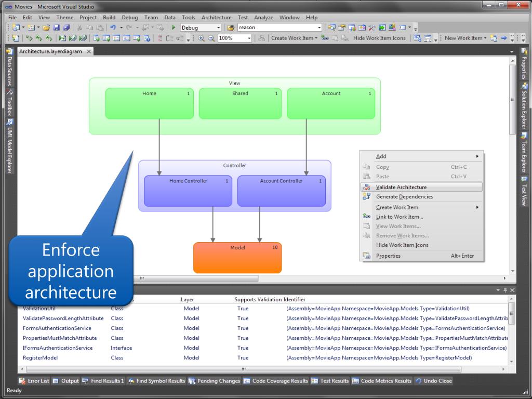
Task: Open the Debug configuration dropdown
Action: tap(219, 28)
